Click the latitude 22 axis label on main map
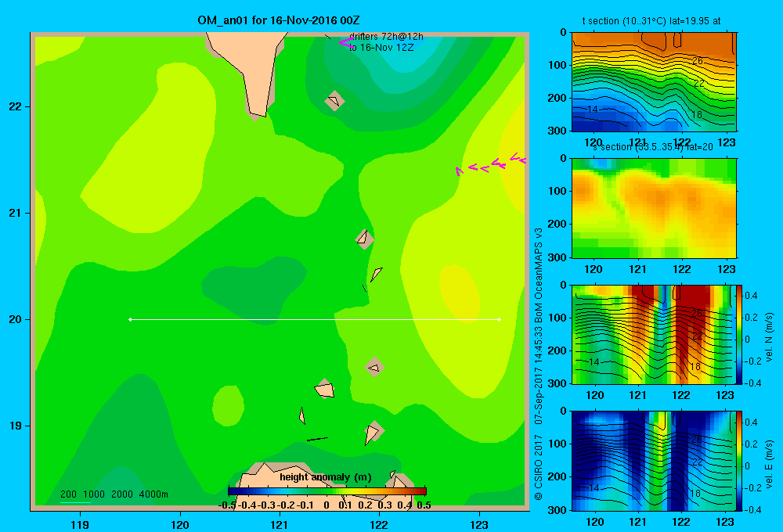 (x=16, y=107)
